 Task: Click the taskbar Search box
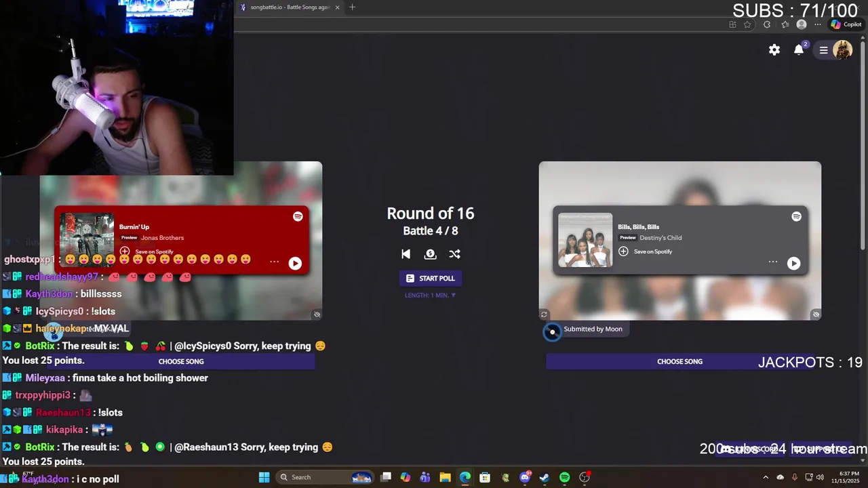pyautogui.click(x=326, y=477)
